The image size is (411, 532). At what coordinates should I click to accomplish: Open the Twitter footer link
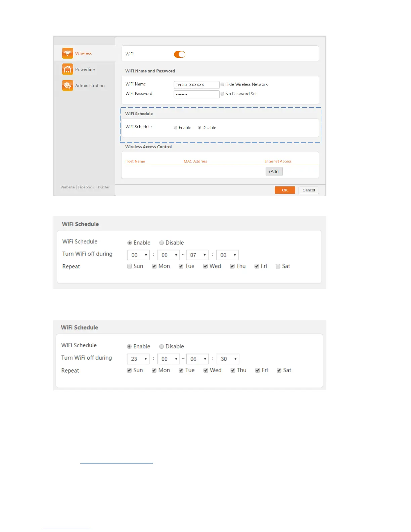coord(103,187)
